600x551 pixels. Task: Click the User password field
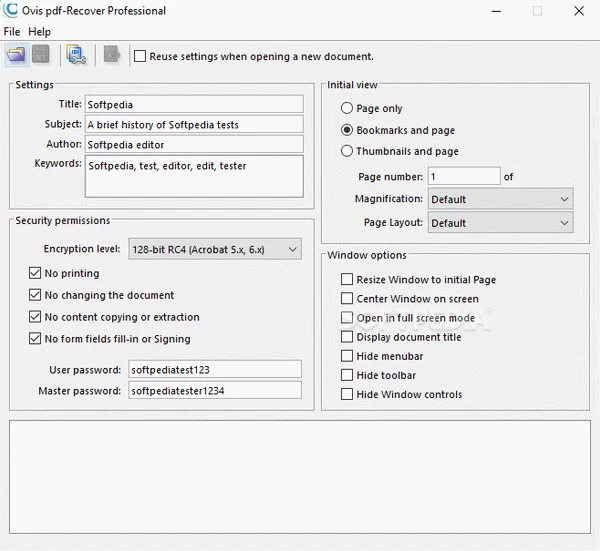pos(215,369)
